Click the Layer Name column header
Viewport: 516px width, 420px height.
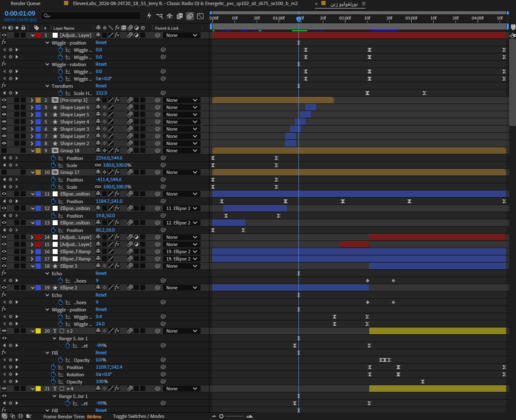(x=64, y=28)
